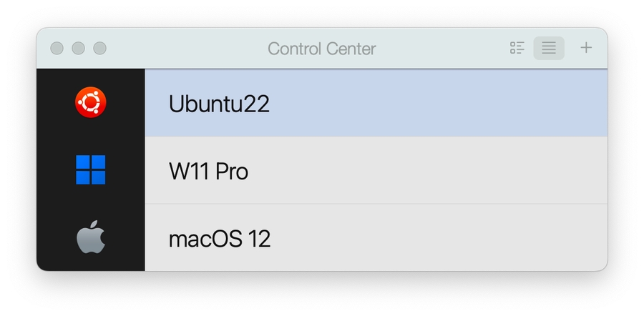Click empty area of highlighted Ubuntu22 row
The width and height of the screenshot is (644, 316).
click(x=435, y=103)
